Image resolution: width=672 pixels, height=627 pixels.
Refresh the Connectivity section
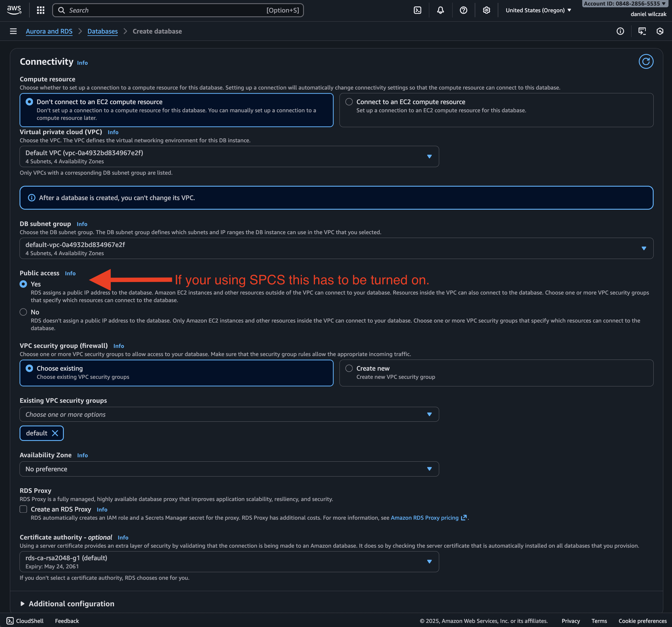[646, 62]
